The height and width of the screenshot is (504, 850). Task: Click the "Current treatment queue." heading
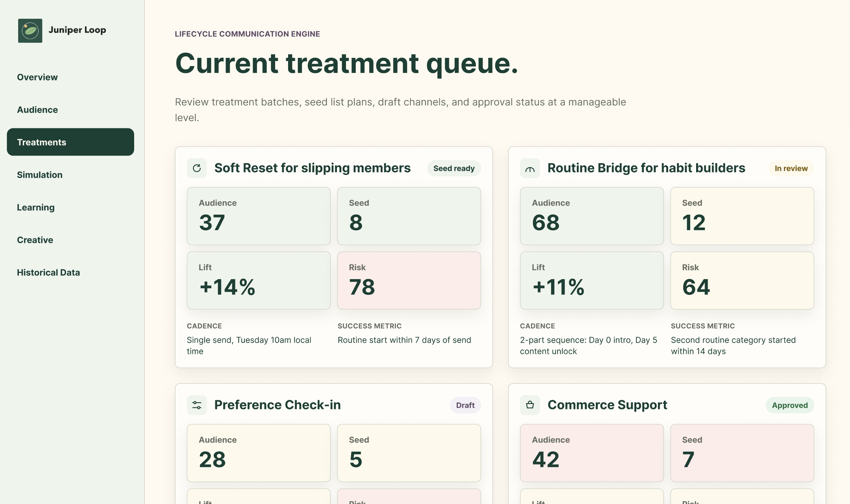click(346, 63)
